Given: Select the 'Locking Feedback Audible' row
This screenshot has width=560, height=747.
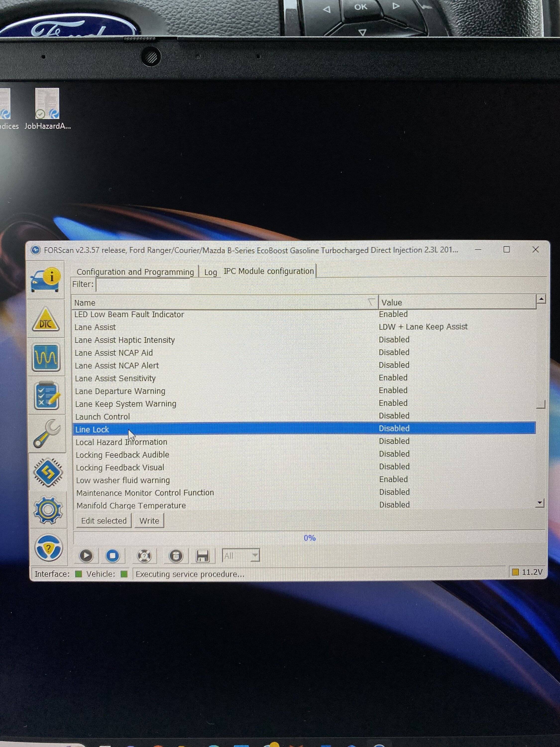Looking at the screenshot, I should [304, 454].
